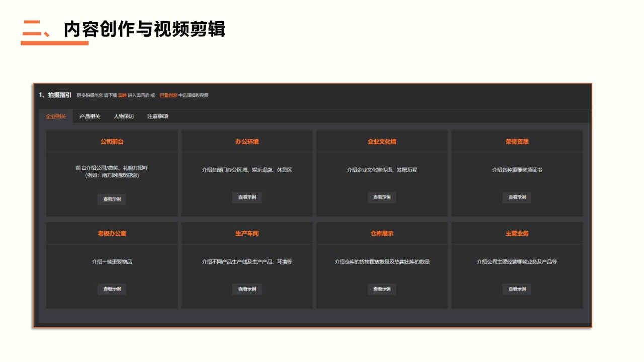Open the 产品相关 tab
Viewport: 644px width, 362px height.
click(x=90, y=116)
